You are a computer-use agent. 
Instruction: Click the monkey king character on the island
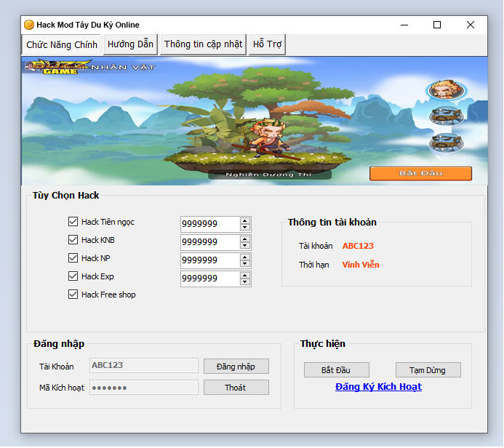(x=268, y=138)
